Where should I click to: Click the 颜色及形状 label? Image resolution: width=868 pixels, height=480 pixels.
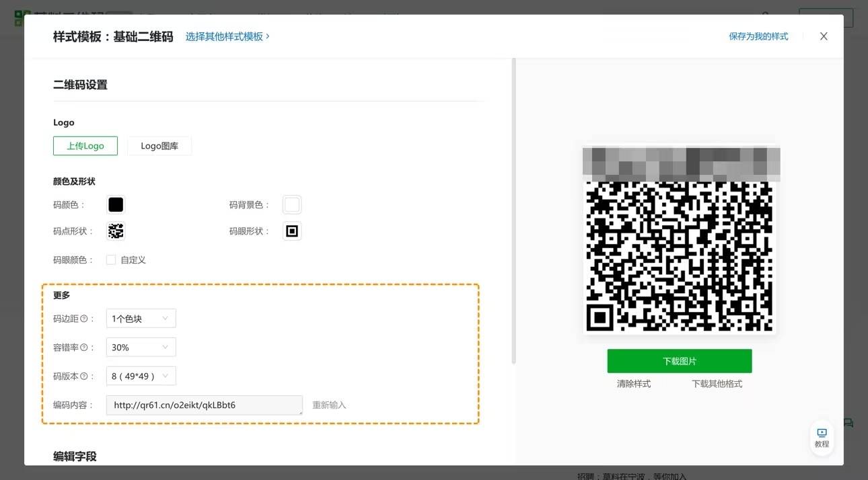[x=74, y=182]
